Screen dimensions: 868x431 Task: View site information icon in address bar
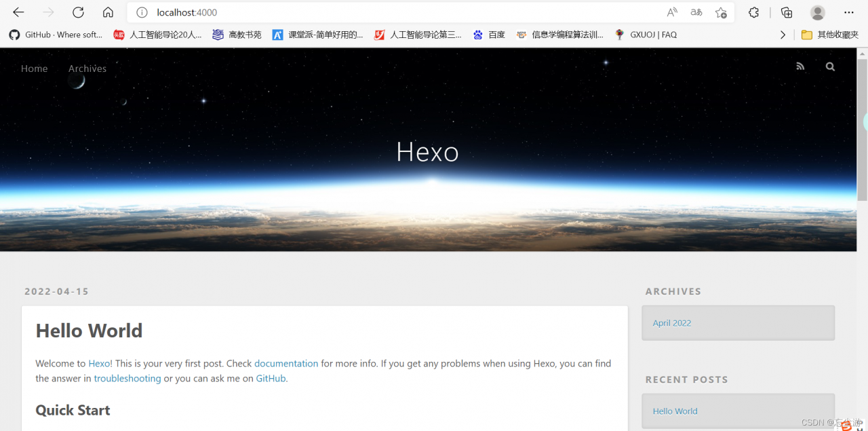pos(142,12)
